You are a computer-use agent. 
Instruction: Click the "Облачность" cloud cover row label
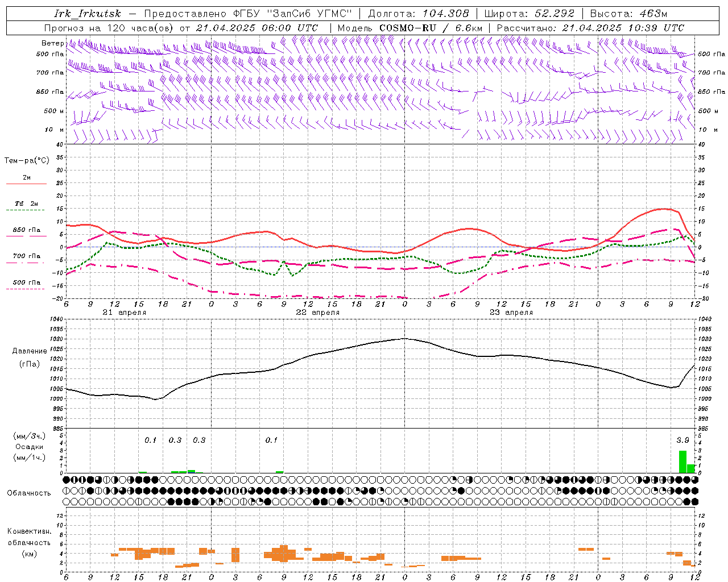[x=29, y=493]
